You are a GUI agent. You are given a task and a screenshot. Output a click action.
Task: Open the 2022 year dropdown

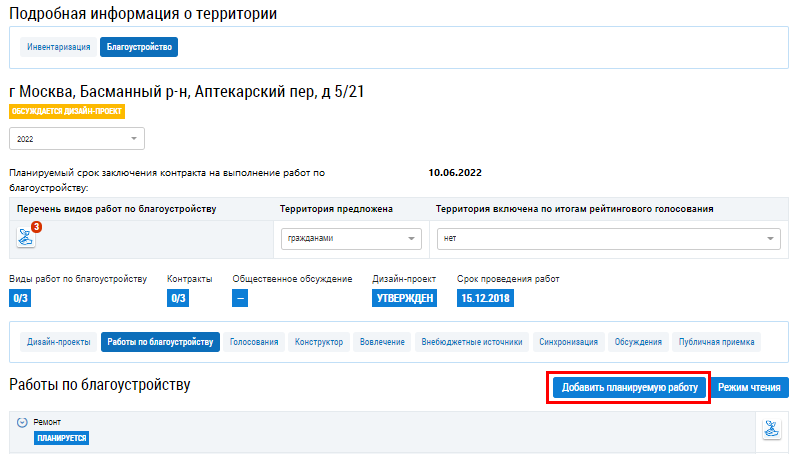click(x=77, y=138)
